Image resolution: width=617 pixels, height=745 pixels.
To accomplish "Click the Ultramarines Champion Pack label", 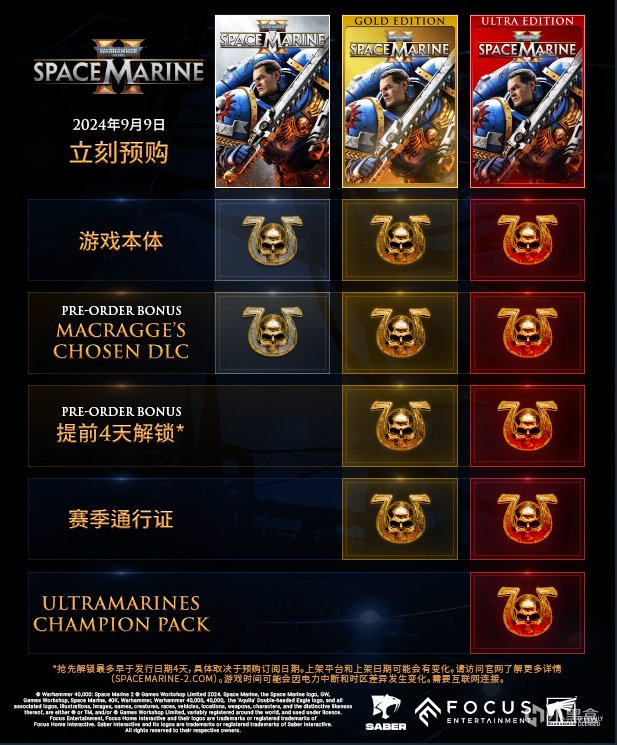I will pyautogui.click(x=121, y=613).
